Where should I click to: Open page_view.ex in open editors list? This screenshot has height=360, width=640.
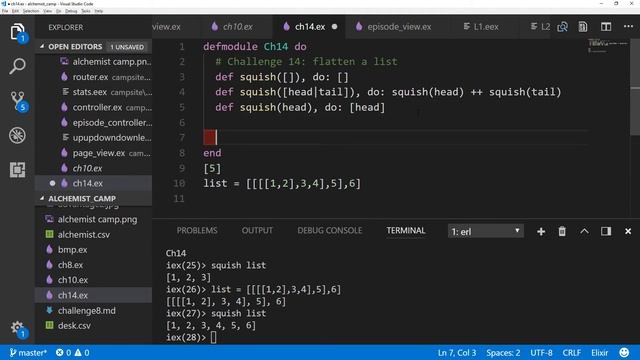coord(94,153)
